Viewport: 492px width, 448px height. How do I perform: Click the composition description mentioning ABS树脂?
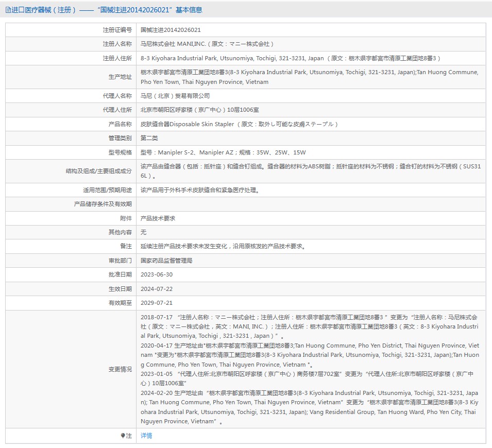[x=311, y=171]
